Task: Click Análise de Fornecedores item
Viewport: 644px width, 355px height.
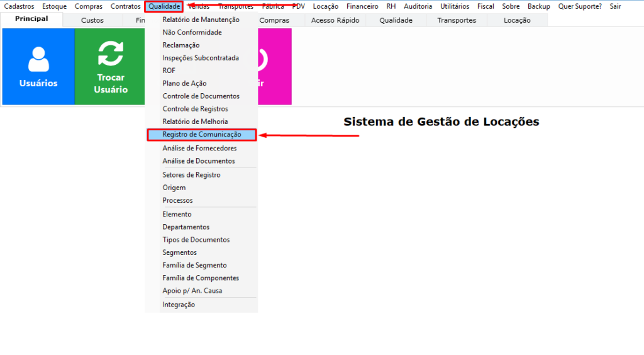Action: pos(199,149)
